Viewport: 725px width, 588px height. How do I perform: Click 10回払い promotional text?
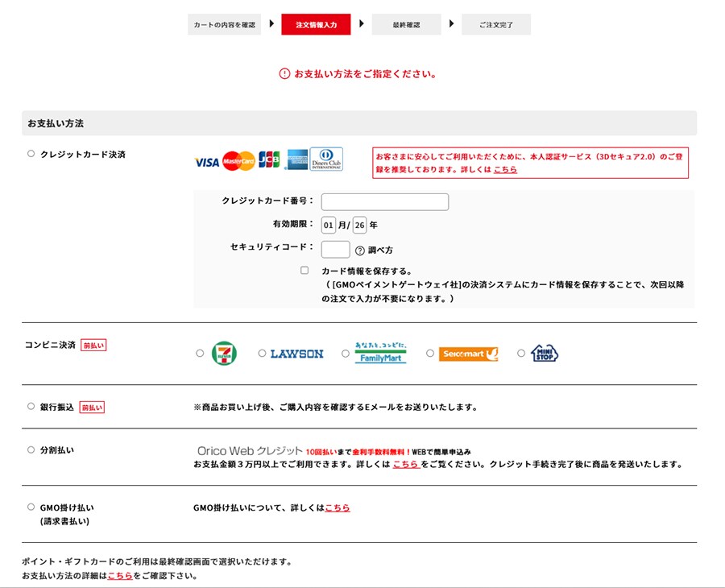point(321,452)
